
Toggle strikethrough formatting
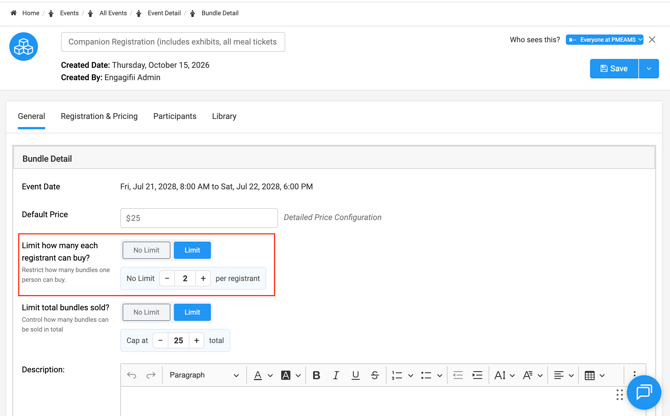375,375
